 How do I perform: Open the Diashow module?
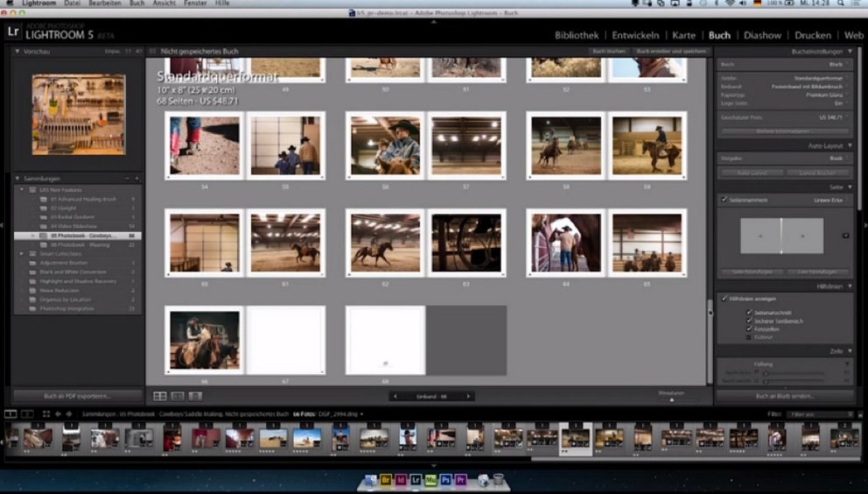762,35
